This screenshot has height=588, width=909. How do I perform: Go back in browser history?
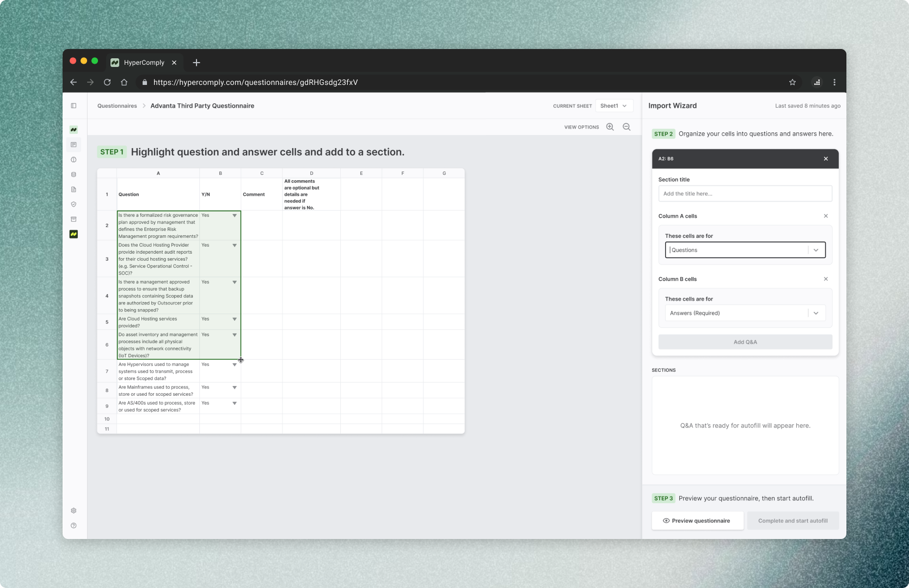(x=73, y=82)
